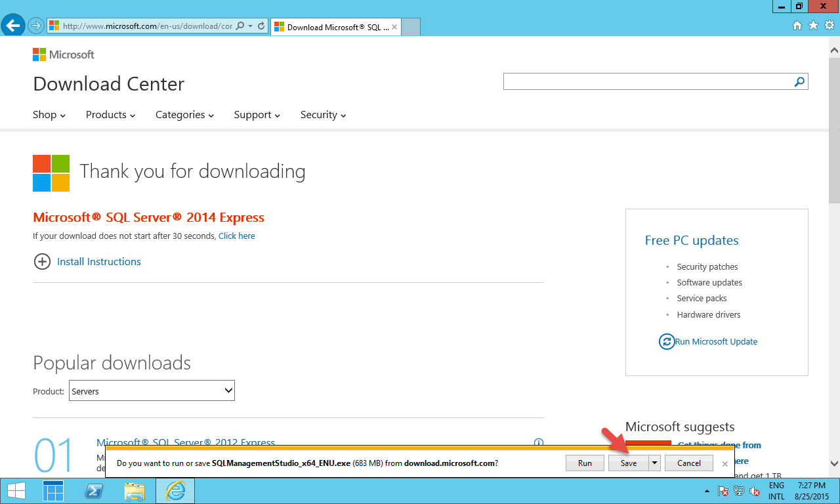Click the network tray icon
Image resolution: width=840 pixels, height=504 pixels.
pyautogui.click(x=739, y=491)
